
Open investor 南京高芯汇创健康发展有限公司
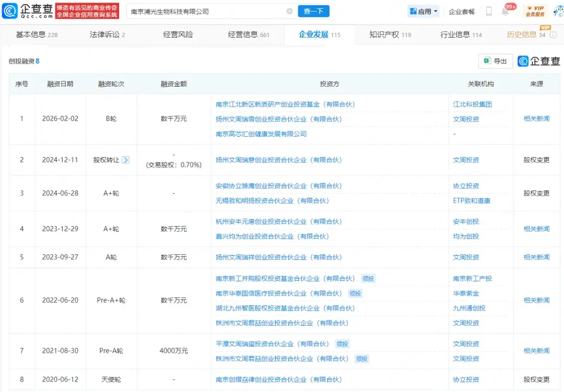[x=261, y=134]
